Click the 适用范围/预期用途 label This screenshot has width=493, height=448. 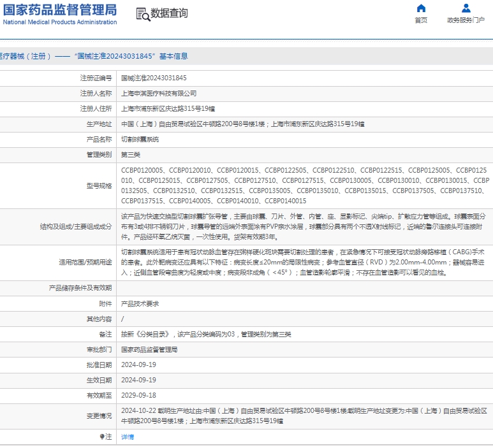[85, 262]
